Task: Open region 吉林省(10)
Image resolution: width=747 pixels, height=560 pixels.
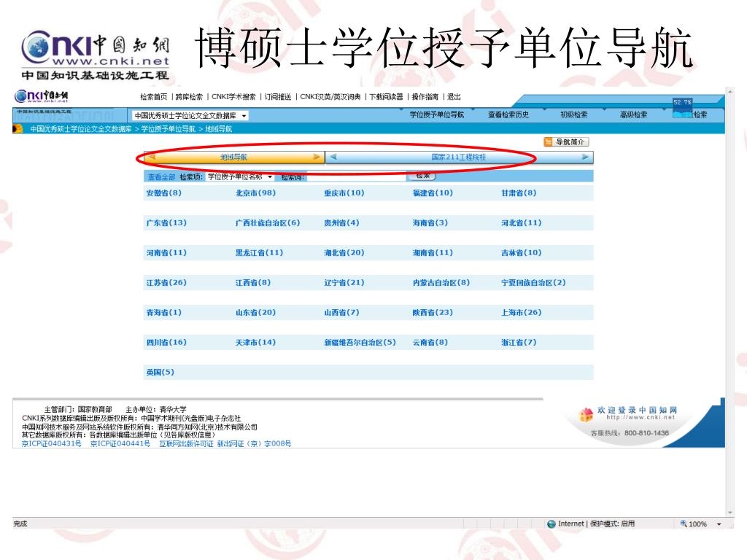Action: tap(521, 253)
